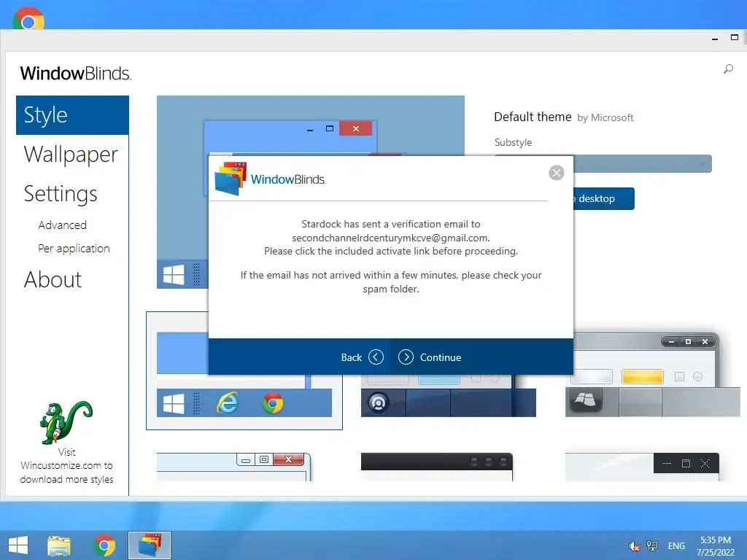This screenshot has width=747, height=560.
Task: Minimize the WindowBlinds window
Action: [715, 38]
